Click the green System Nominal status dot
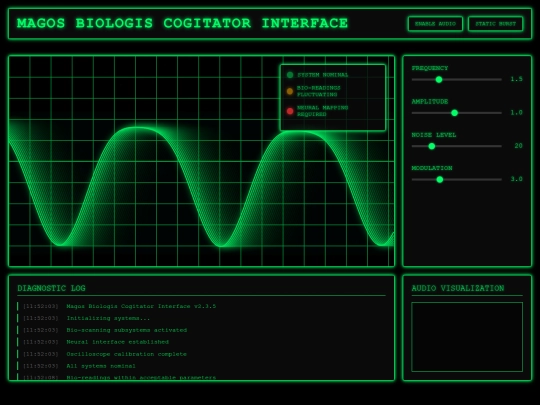540x405 pixels. point(290,75)
